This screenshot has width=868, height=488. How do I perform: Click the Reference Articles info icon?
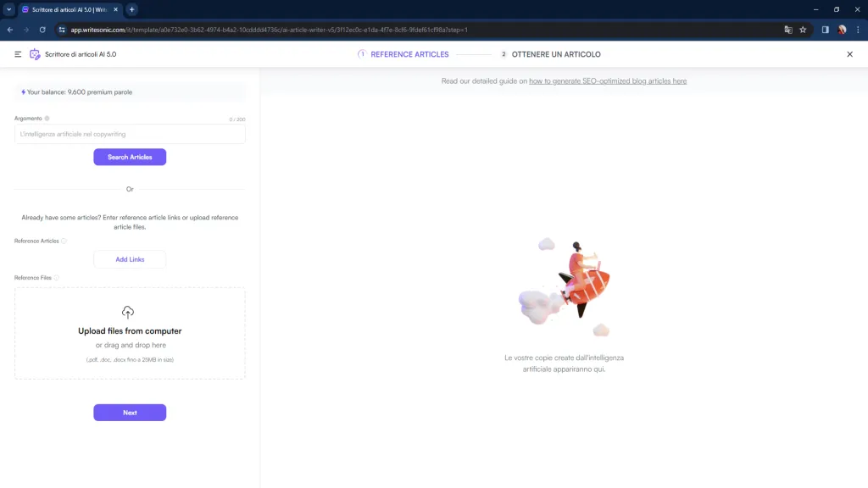64,241
